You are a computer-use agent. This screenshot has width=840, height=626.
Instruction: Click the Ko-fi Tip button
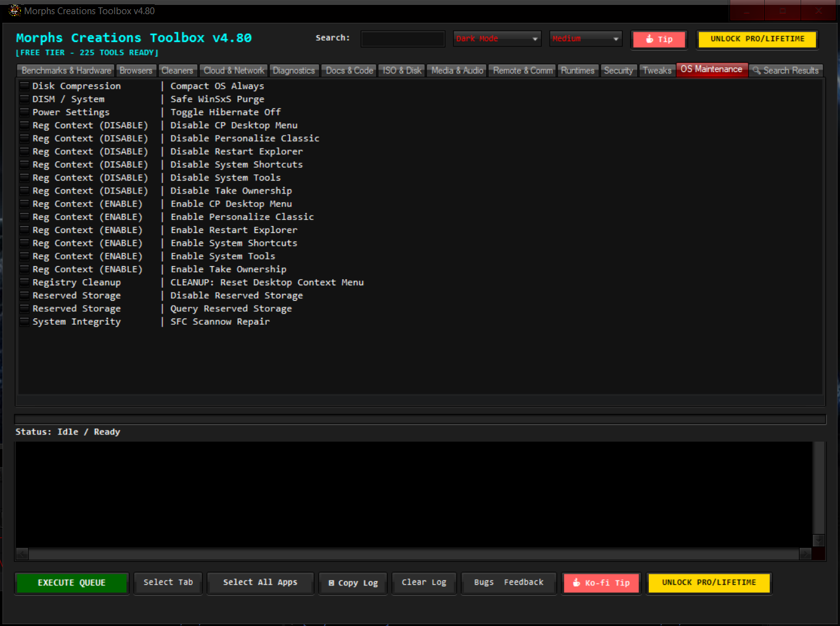point(601,583)
